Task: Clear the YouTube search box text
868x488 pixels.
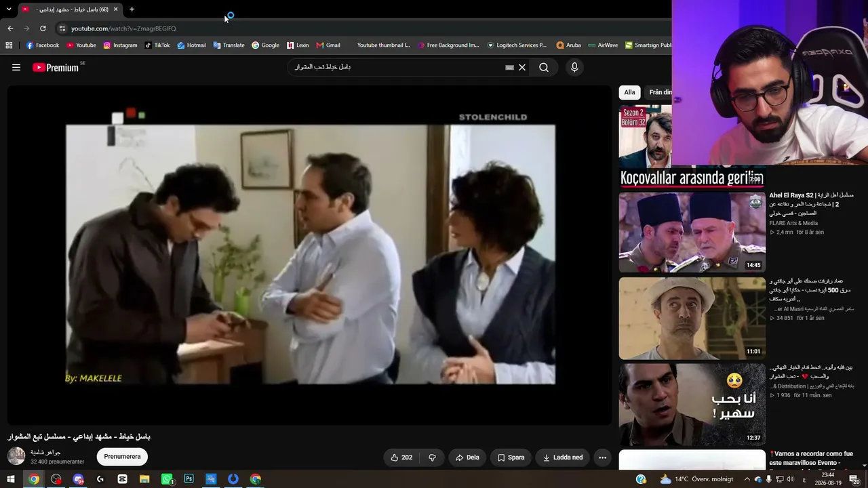Action: pos(522,67)
